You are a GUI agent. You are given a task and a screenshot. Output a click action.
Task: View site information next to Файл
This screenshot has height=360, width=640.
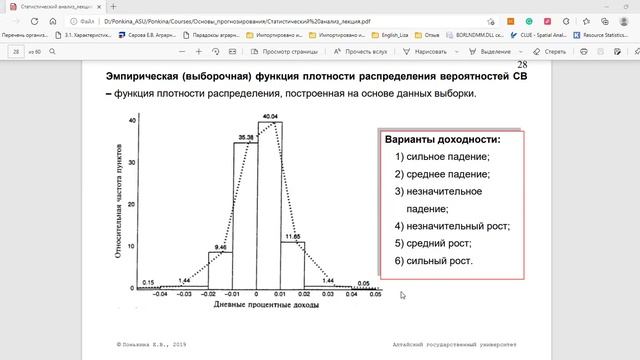(73, 21)
